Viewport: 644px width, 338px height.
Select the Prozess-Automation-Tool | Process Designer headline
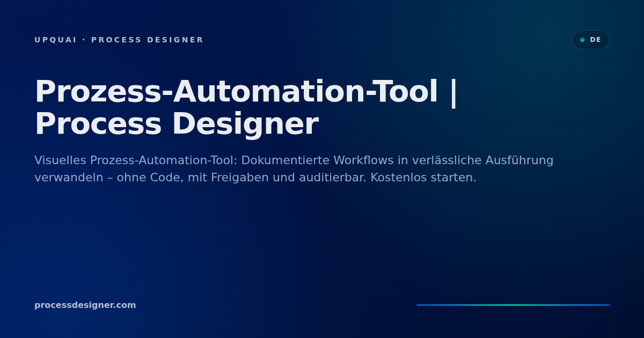(246, 107)
